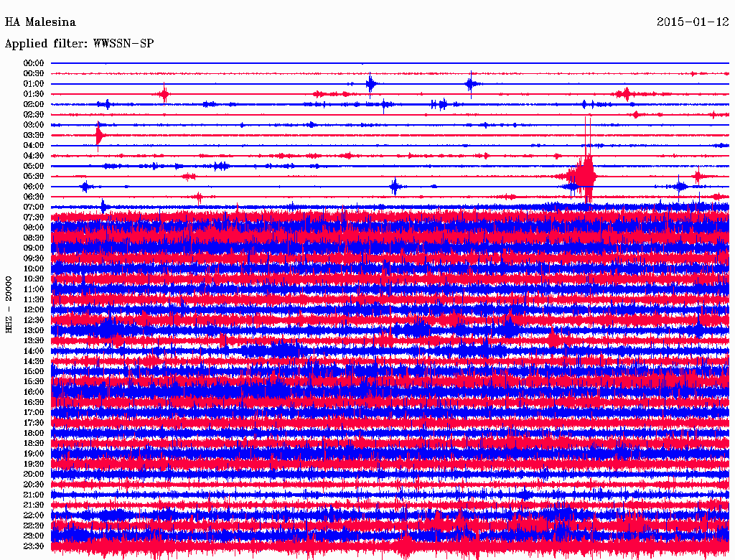Click the 'HA Malesina' station title

coord(40,22)
